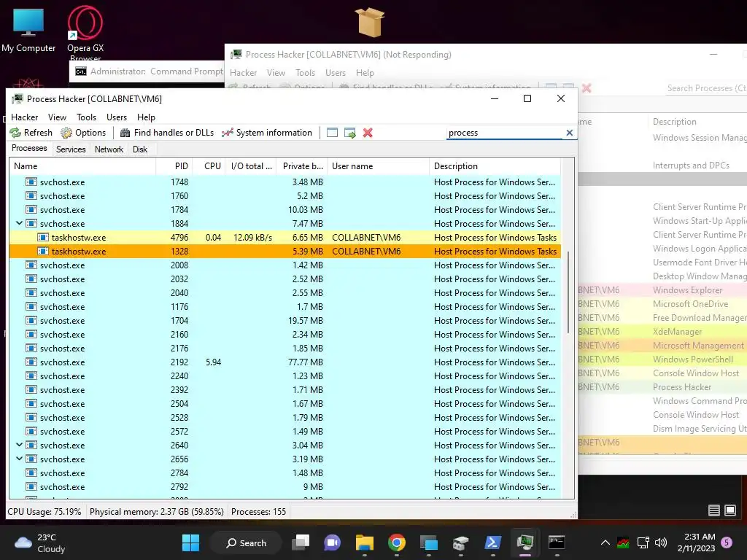Click the volume speaker tray icon
Screen dimensions: 747x560
[661, 542]
